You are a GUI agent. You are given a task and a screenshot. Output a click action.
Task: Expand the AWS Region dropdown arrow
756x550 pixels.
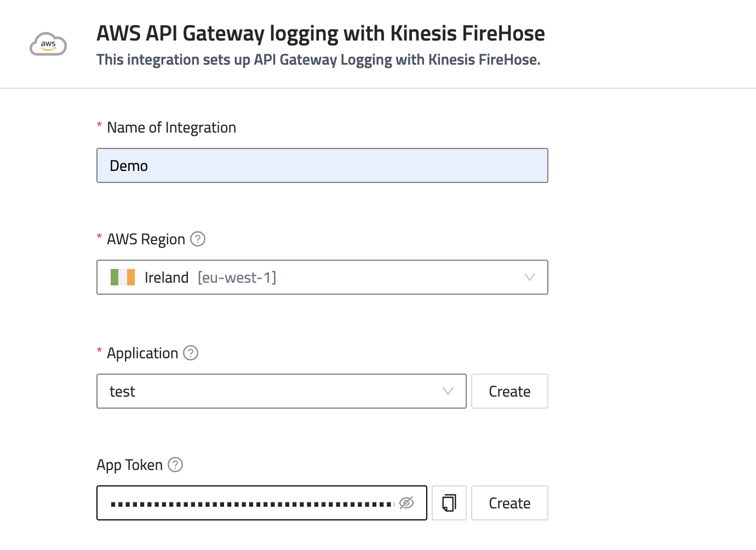tap(529, 277)
